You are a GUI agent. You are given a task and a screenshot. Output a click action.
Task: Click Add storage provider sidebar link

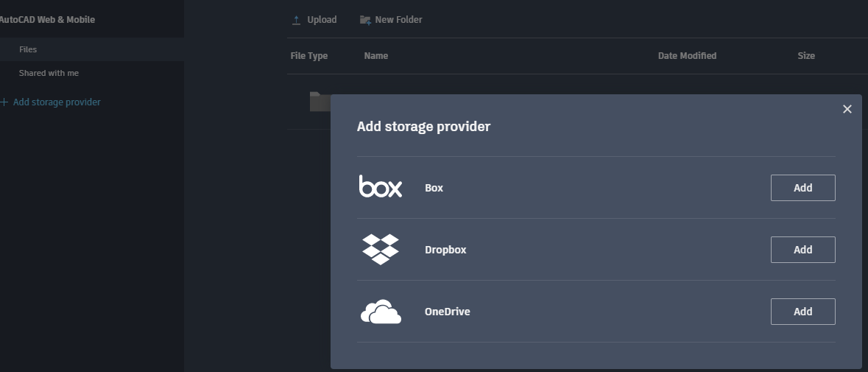pyautogui.click(x=57, y=102)
